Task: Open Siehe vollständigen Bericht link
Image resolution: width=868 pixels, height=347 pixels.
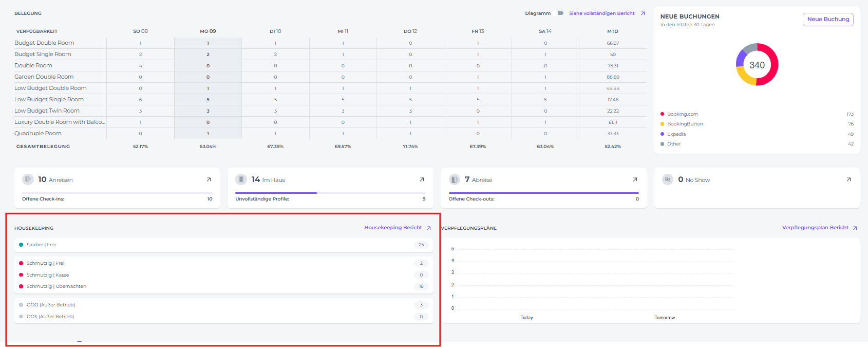Action: click(x=602, y=13)
